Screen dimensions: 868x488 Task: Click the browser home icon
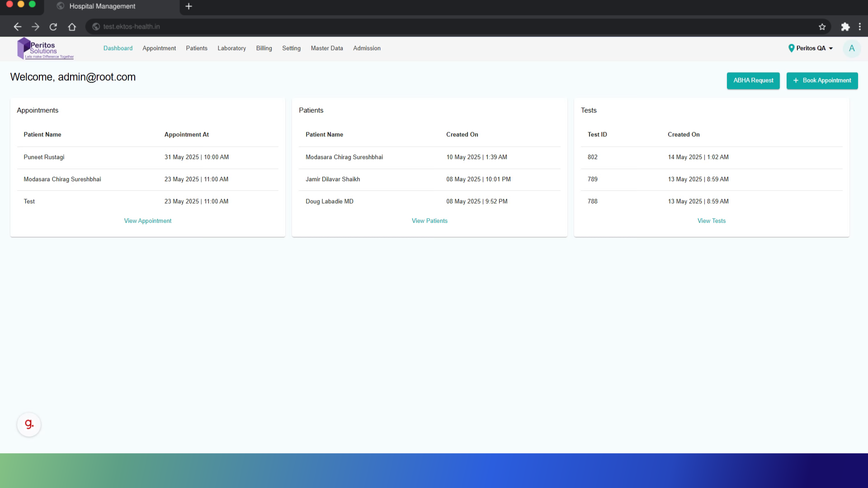pyautogui.click(x=72, y=27)
